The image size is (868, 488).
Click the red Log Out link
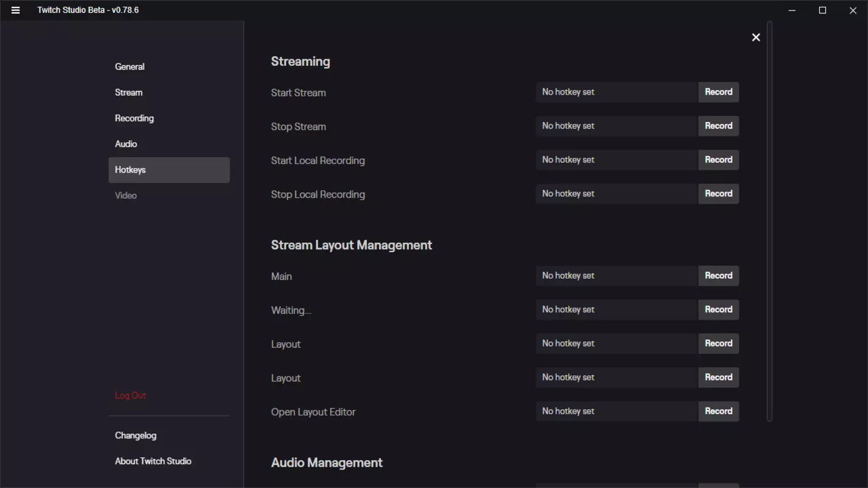point(131,395)
